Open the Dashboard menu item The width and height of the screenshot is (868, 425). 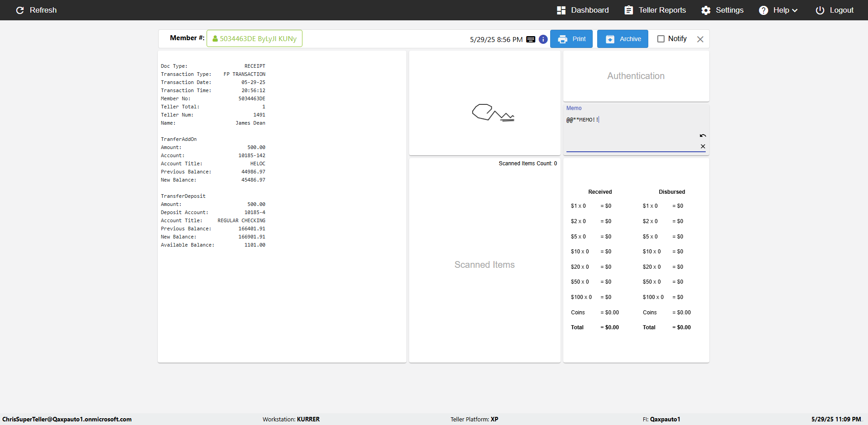[583, 10]
